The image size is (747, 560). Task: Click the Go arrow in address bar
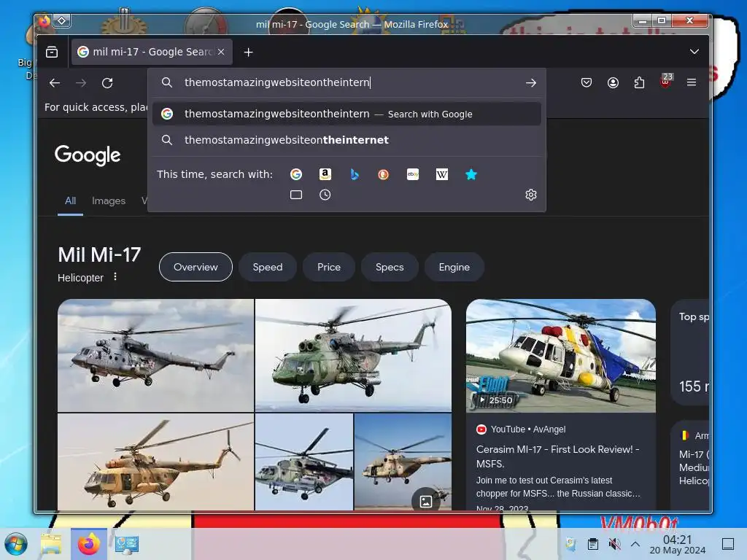click(531, 83)
